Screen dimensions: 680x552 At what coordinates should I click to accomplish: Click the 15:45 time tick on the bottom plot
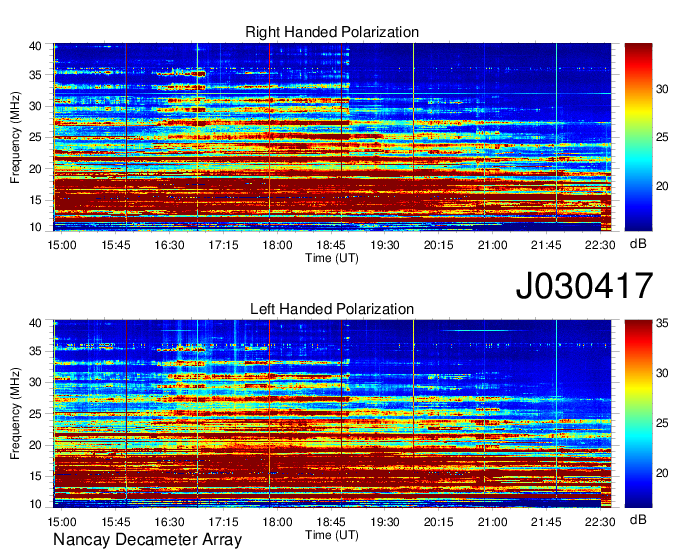click(x=116, y=522)
